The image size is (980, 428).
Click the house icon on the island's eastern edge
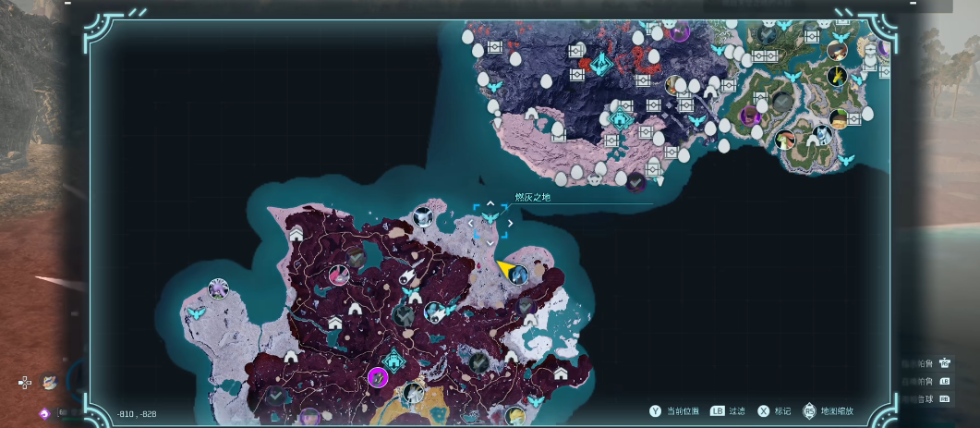(561, 373)
